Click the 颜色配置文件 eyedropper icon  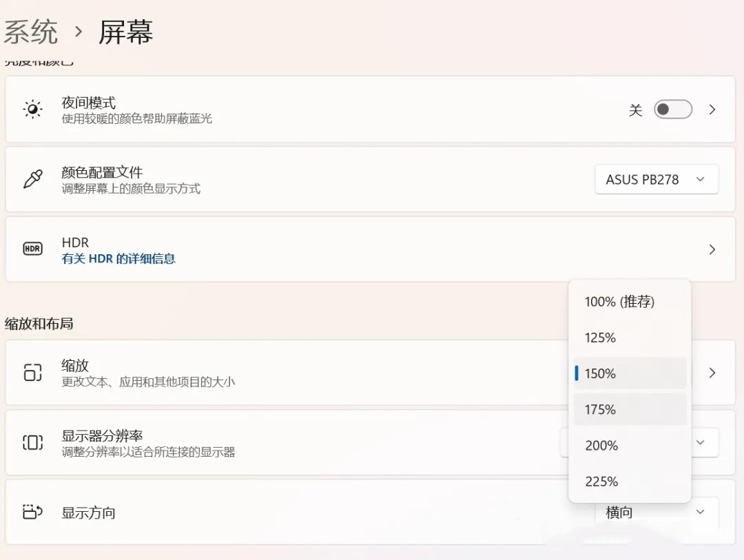[x=33, y=179]
